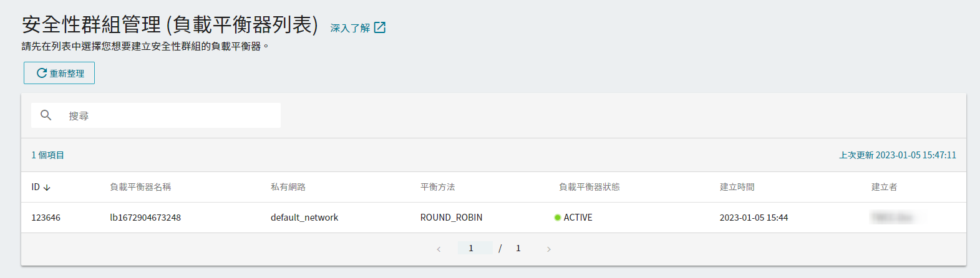980x278 pixels.
Task: Click the 負載平衡器狀態 column header
Action: [589, 187]
